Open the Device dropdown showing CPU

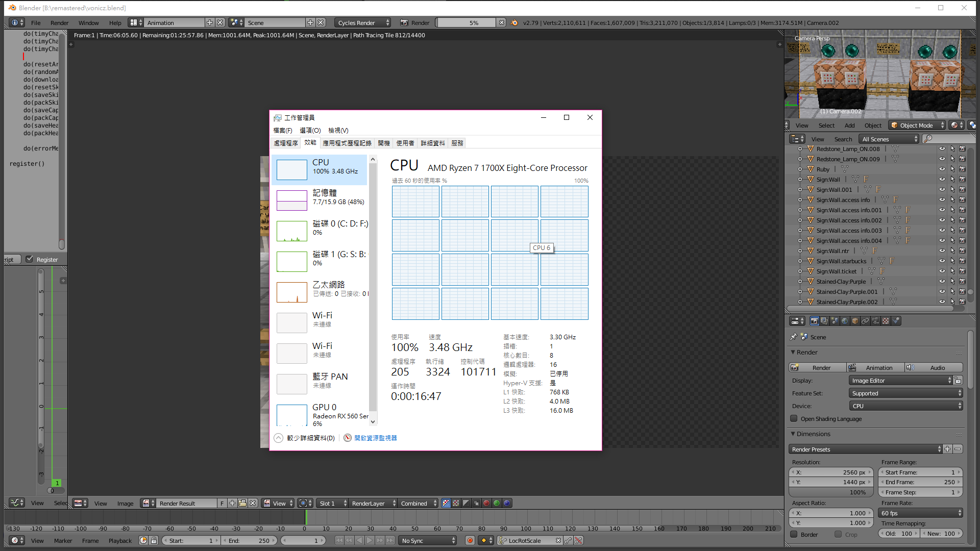(906, 406)
